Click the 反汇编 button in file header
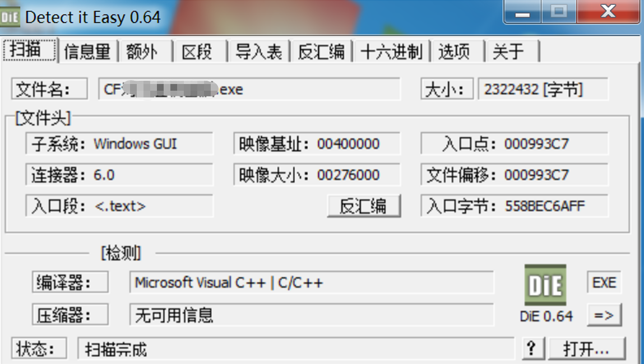Screen dimensions: 644x364 click(364, 206)
